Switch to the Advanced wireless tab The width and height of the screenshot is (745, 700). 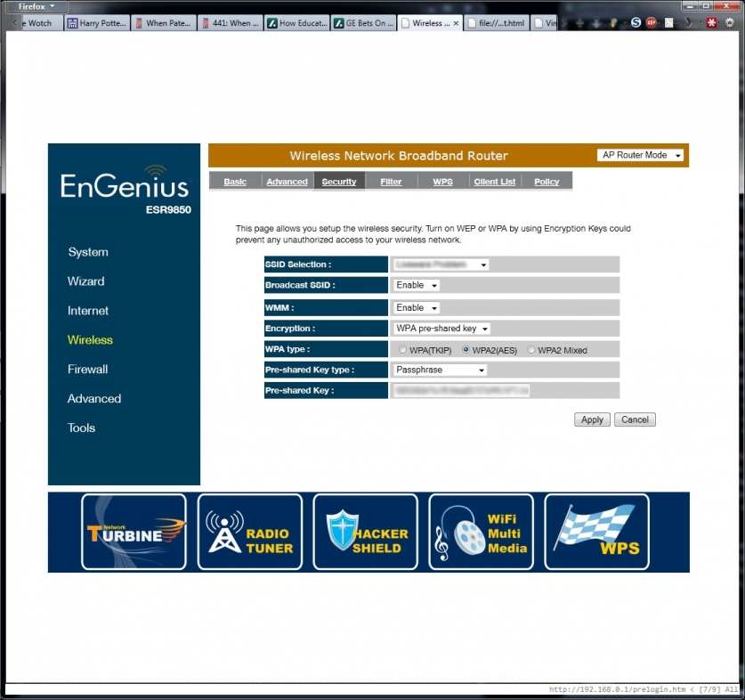287,182
